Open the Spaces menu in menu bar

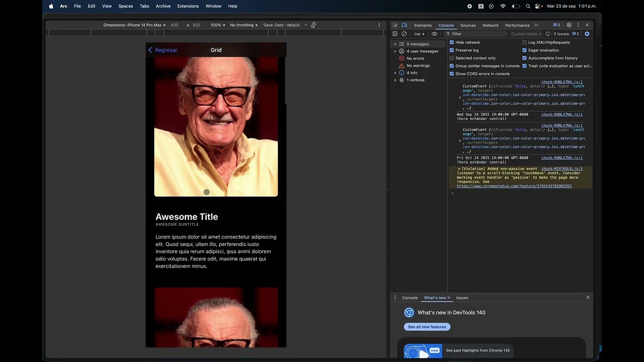click(x=126, y=6)
